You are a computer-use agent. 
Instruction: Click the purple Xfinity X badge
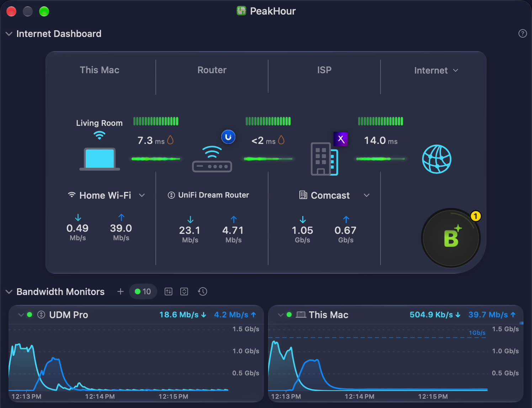point(341,139)
